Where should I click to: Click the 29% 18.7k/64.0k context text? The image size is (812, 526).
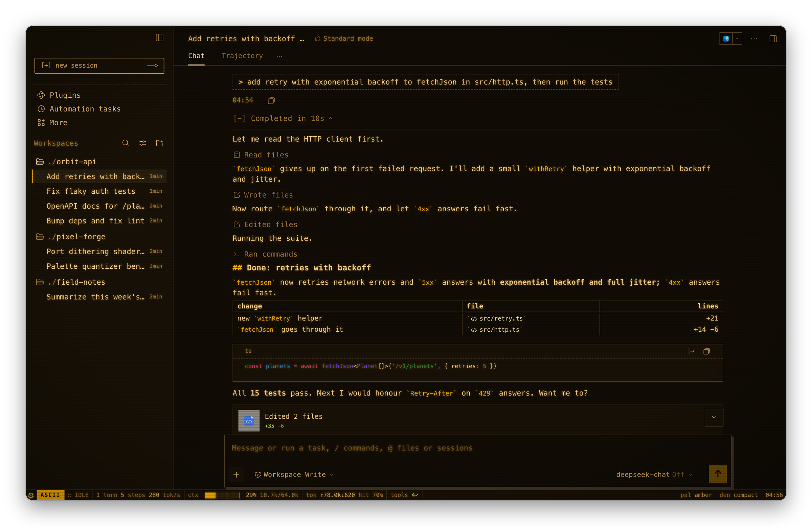272,495
